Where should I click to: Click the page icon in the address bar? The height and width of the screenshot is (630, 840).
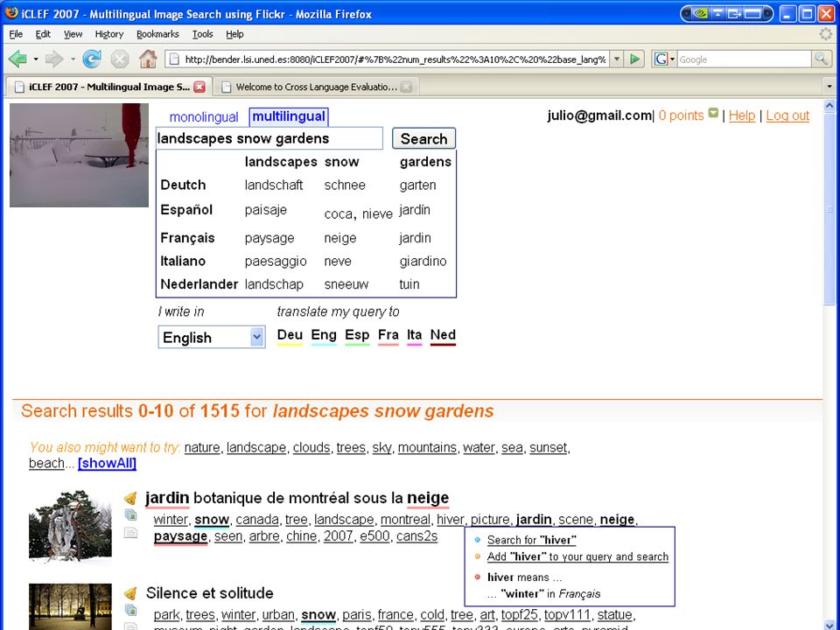(173, 59)
